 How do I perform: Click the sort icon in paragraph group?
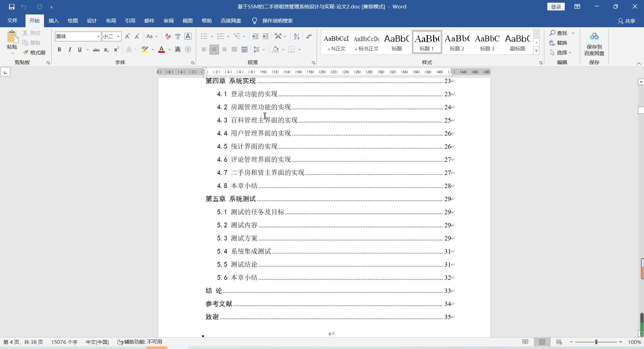pos(296,36)
